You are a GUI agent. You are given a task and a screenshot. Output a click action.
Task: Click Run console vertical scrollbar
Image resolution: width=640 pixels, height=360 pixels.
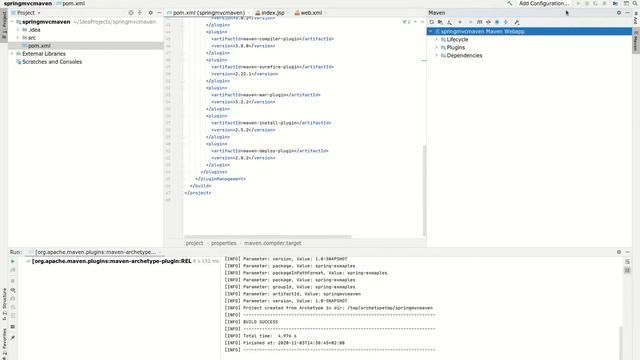tap(621, 343)
